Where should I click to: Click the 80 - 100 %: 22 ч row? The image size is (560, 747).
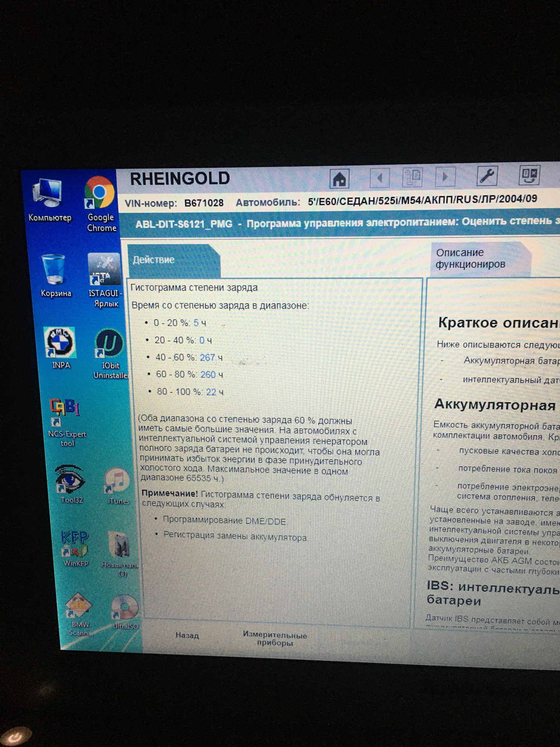pyautogui.click(x=190, y=392)
